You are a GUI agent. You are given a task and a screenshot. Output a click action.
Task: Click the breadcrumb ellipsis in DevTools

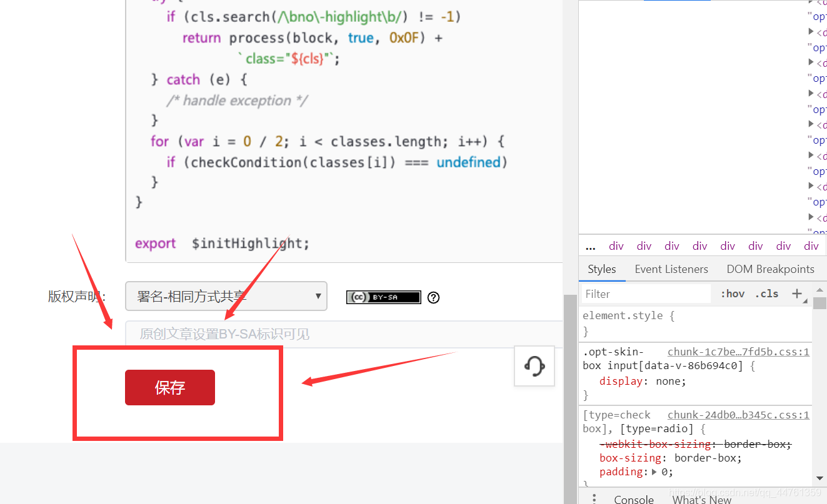(x=591, y=246)
